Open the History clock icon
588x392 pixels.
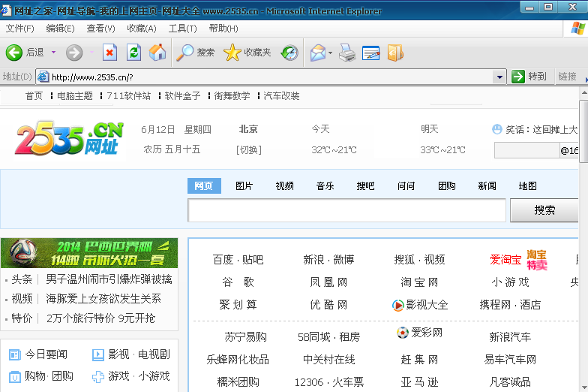click(x=289, y=53)
